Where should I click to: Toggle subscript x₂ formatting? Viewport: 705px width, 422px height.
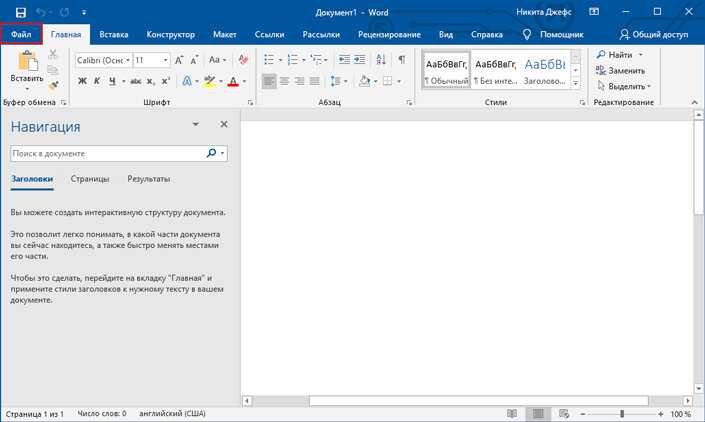(151, 82)
